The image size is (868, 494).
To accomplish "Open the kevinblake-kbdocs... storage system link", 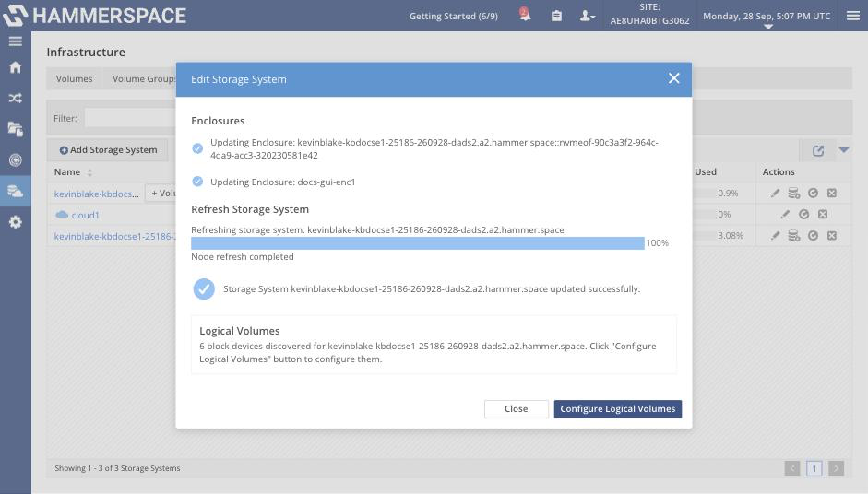I will (96, 194).
